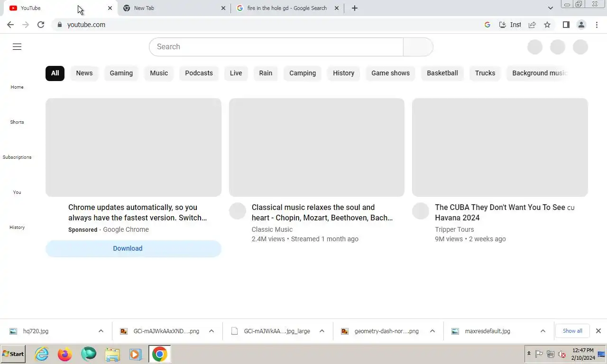Open the YouTube hamburger guide menu
The width and height of the screenshot is (607, 364).
17,46
